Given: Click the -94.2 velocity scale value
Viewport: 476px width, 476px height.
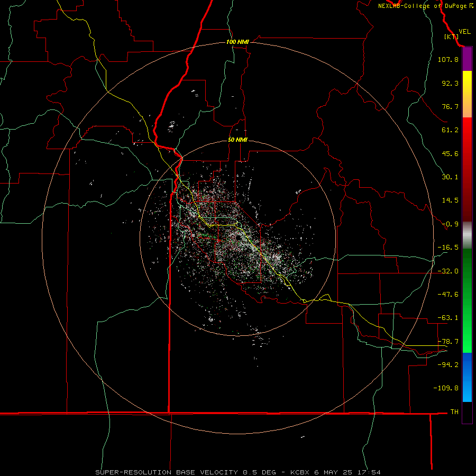Looking at the screenshot, I should [448, 364].
